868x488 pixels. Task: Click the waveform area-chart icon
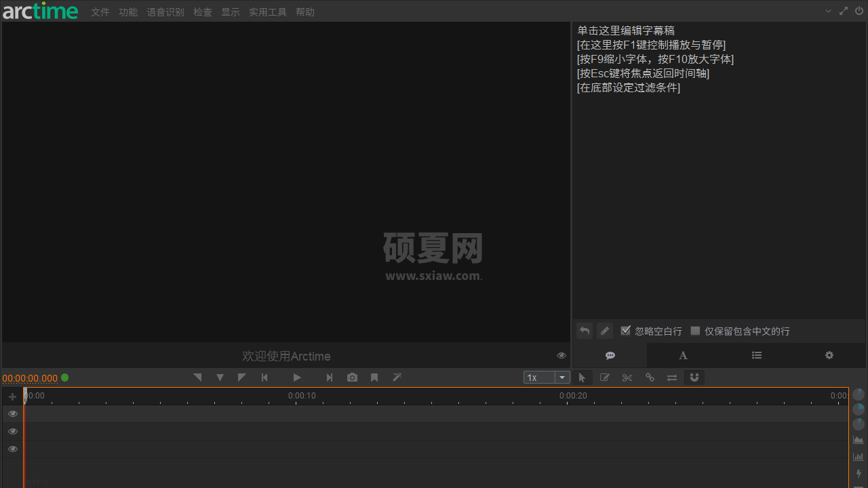click(x=859, y=440)
